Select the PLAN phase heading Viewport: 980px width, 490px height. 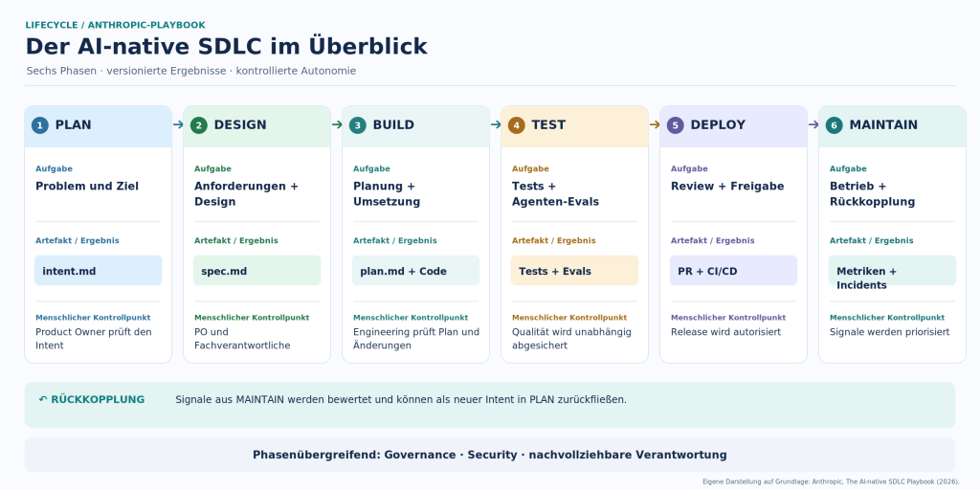(73, 125)
